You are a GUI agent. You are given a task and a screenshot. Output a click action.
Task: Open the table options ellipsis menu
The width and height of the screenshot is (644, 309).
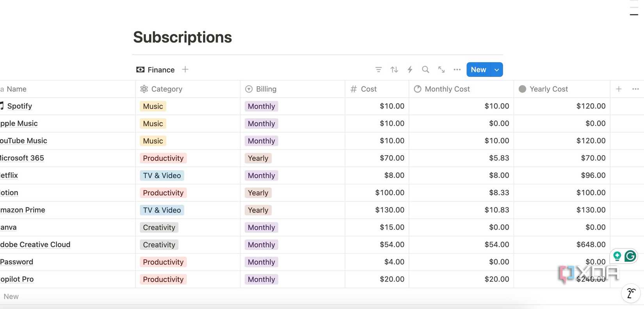click(457, 69)
